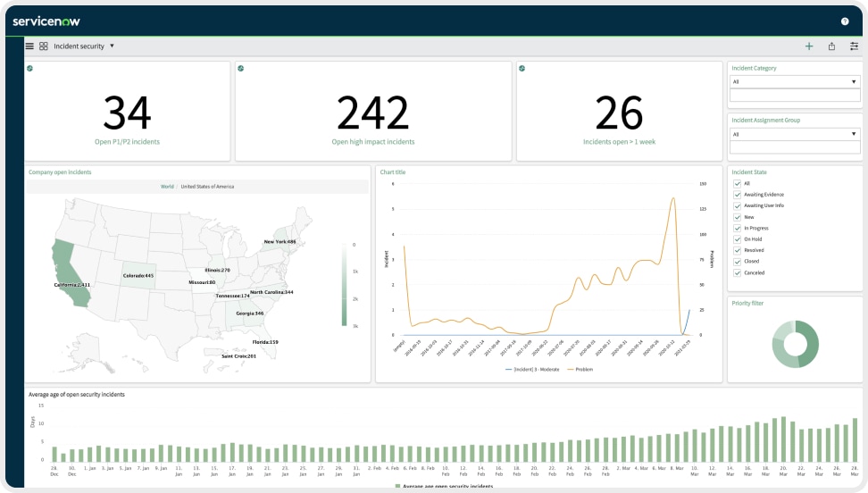868x493 pixels.
Task: Click refresh icon on high impact incidents card
Action: tap(241, 69)
